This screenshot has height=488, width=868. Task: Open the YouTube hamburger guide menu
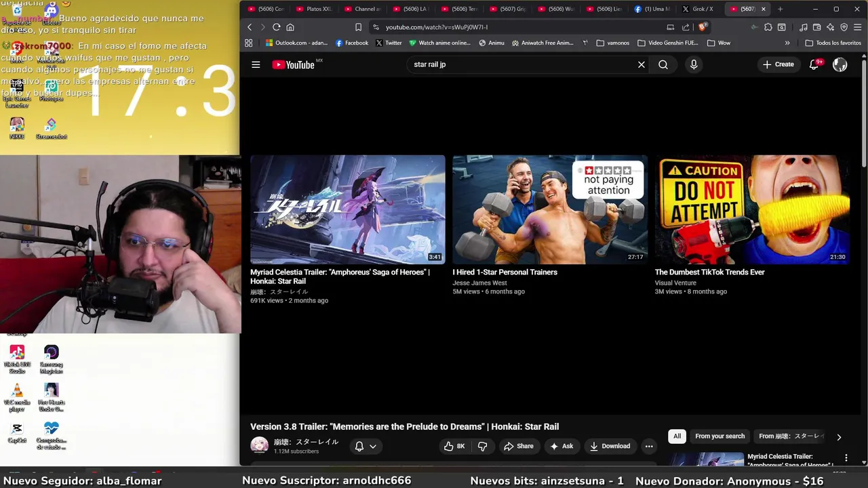coord(256,64)
